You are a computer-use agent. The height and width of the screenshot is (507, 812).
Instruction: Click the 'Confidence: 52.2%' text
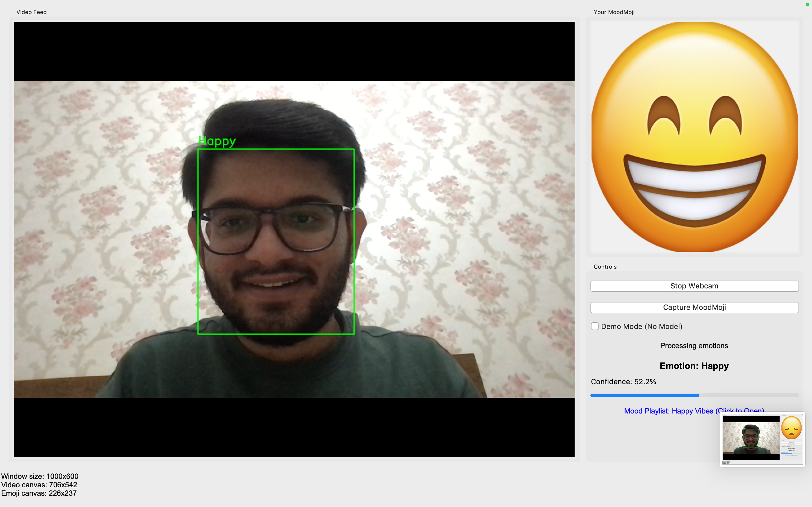623,382
